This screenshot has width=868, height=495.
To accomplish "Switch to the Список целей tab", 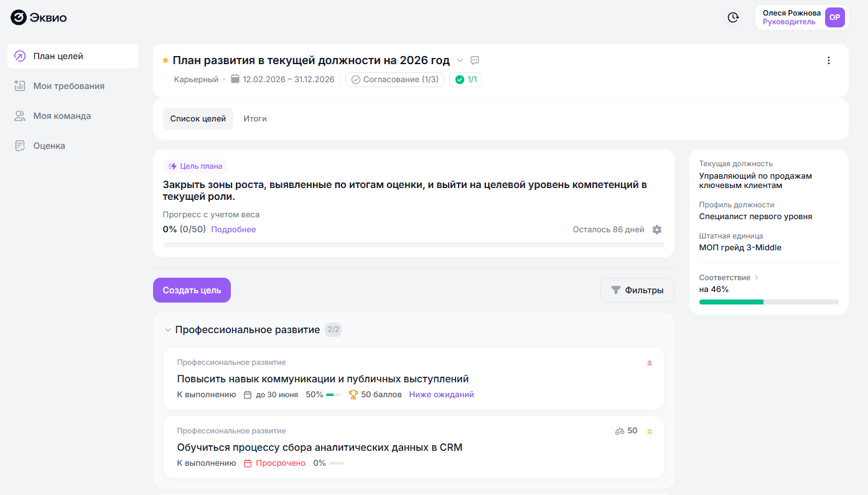I will [198, 118].
